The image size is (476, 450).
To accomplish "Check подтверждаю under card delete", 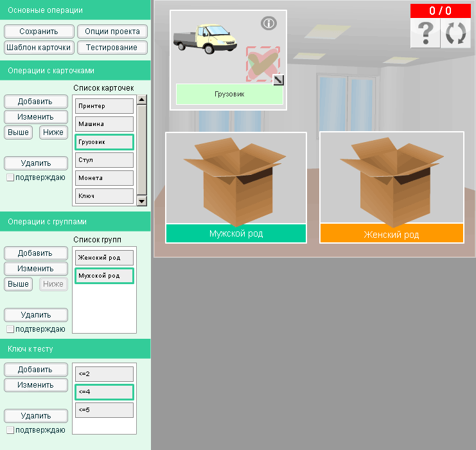I will point(10,178).
